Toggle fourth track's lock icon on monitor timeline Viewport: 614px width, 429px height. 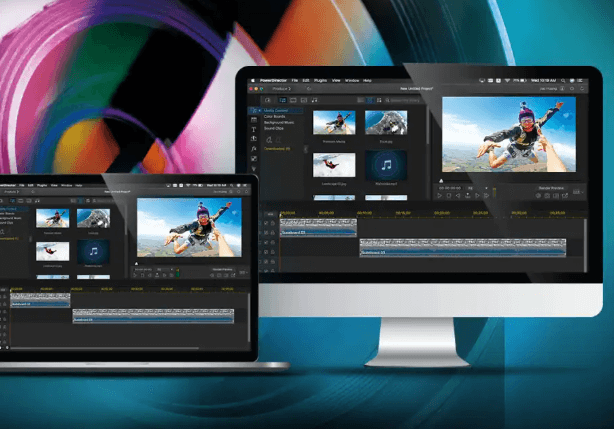pos(273,252)
